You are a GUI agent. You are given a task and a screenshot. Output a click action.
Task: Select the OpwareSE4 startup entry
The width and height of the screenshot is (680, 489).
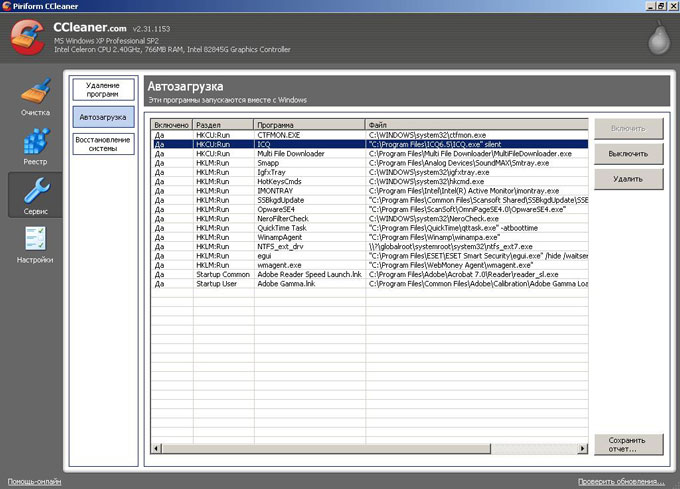pyautogui.click(x=369, y=209)
